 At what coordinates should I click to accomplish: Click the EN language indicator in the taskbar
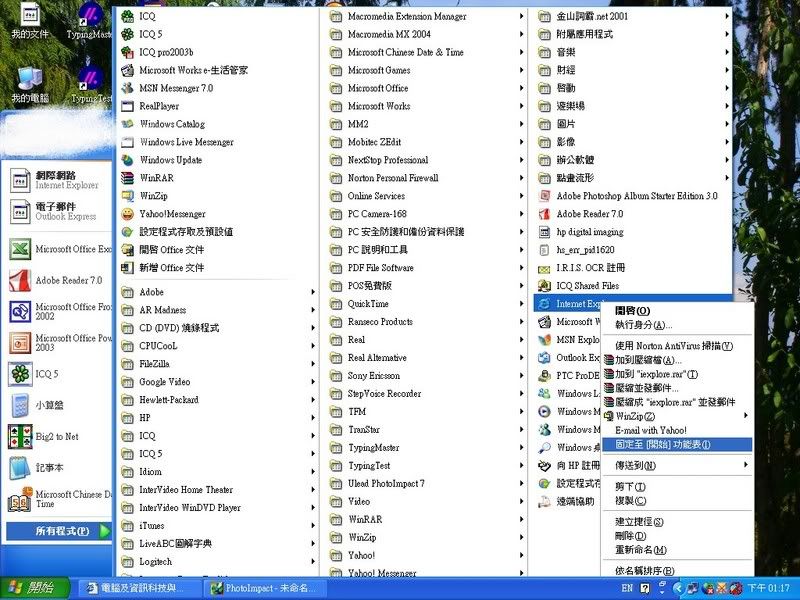tap(627, 588)
